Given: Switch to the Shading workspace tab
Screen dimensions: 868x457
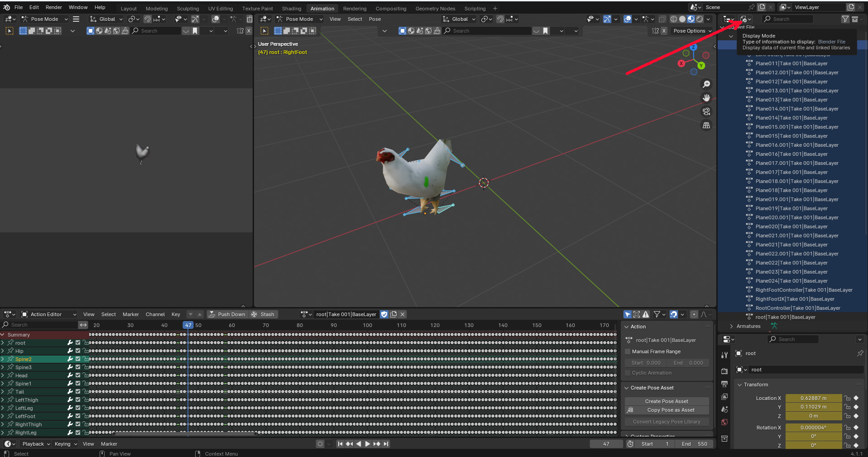Looking at the screenshot, I should pos(291,9).
